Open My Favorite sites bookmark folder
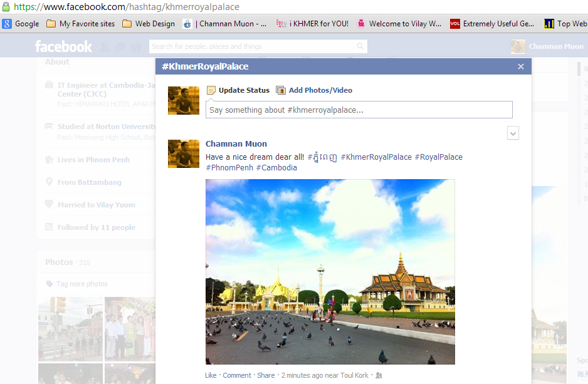 [x=81, y=24]
